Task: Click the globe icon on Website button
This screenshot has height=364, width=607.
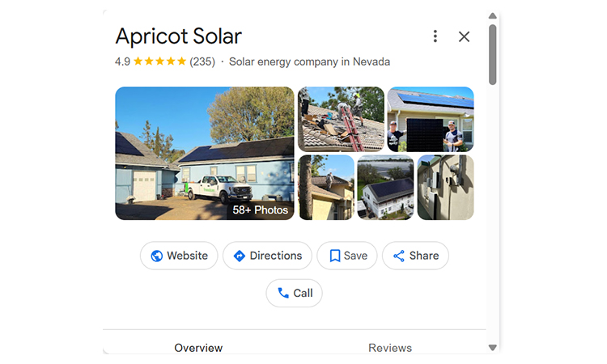Action: 157,256
